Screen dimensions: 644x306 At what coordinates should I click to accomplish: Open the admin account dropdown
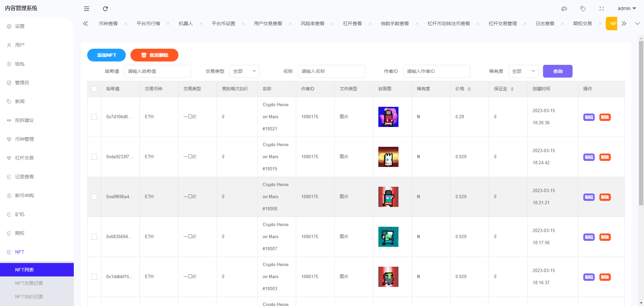627,8
